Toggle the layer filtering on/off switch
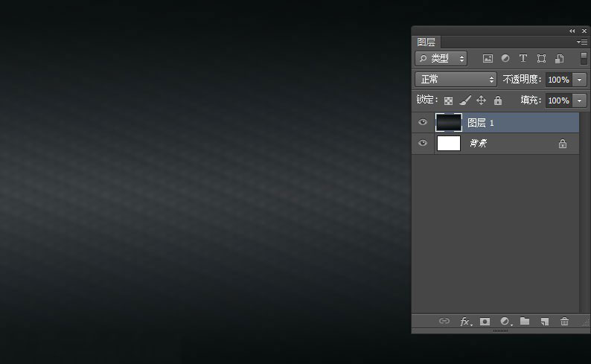This screenshot has width=591, height=364. [x=584, y=58]
